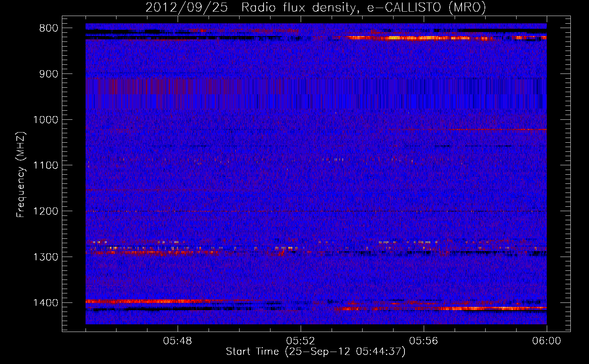
Task: Click the red emission band left of 1400 MHz
Action: (x=147, y=301)
